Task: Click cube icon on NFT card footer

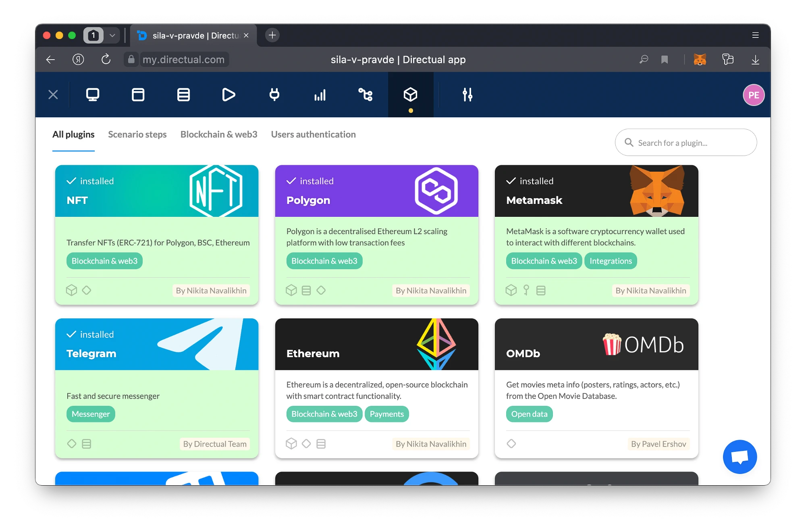Action: click(x=71, y=290)
